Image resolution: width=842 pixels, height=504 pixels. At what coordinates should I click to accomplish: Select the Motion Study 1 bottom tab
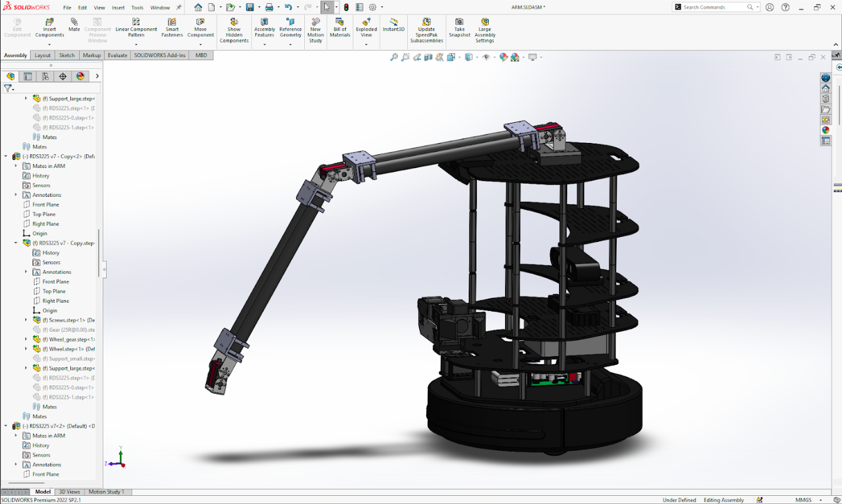click(106, 492)
